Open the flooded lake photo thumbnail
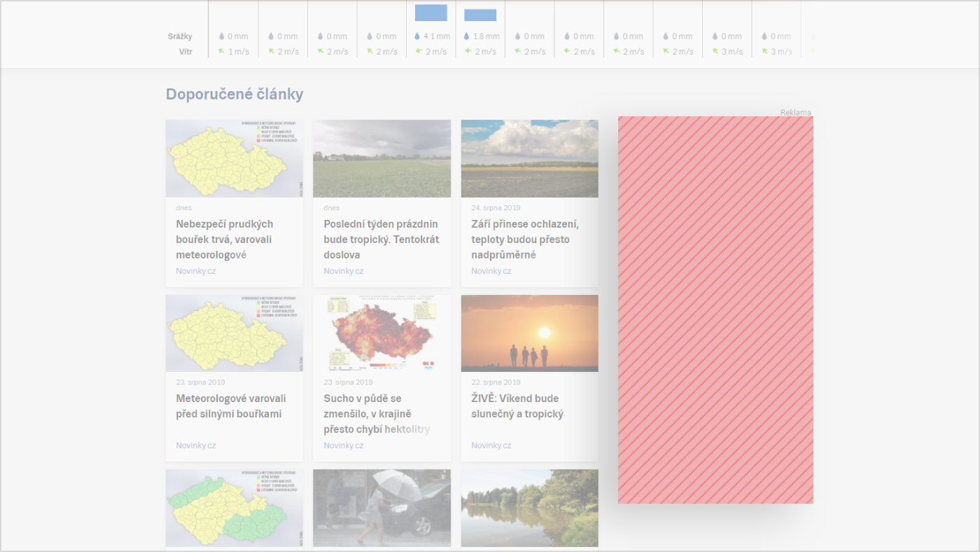 (530, 508)
